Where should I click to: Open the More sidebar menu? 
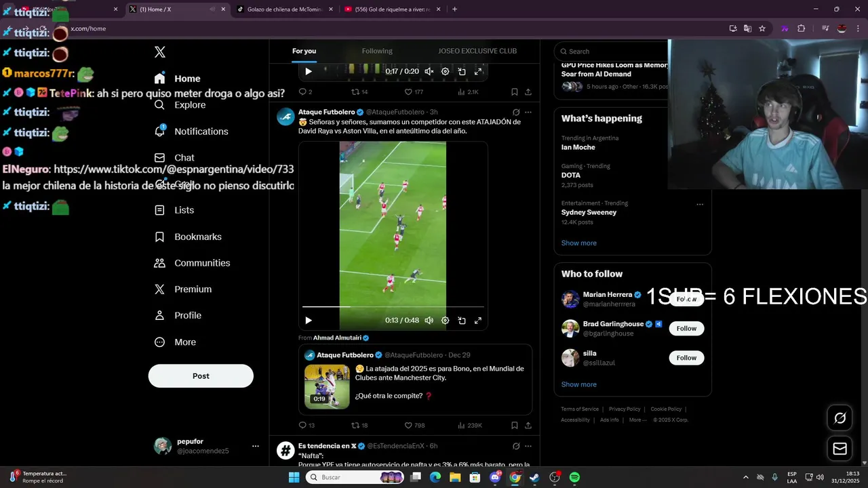click(x=176, y=342)
